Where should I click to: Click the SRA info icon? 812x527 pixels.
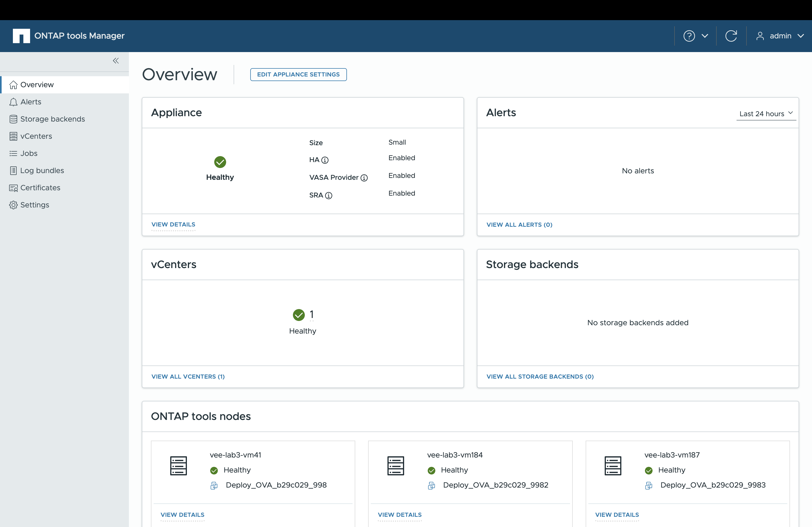[x=329, y=196]
